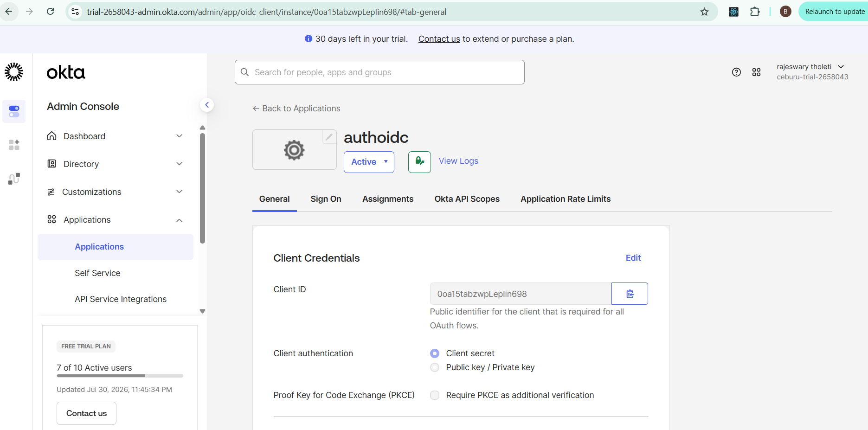Open site information icon in address bar
Image resolution: width=868 pixels, height=430 pixels.
click(x=75, y=12)
